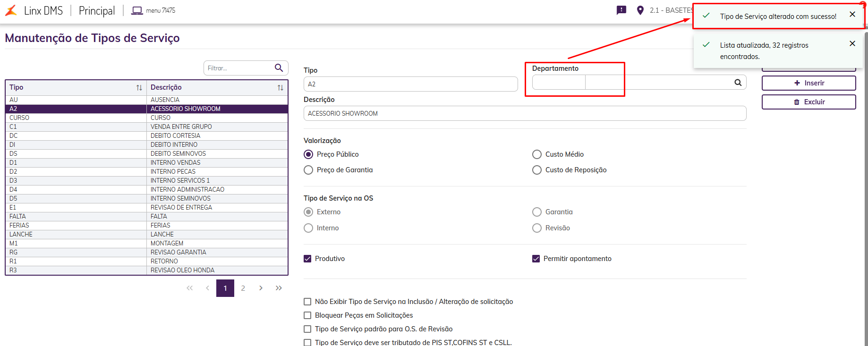Close the 'Tipo de Serviço alterado' notification
This screenshot has height=346, width=868.
852,15
